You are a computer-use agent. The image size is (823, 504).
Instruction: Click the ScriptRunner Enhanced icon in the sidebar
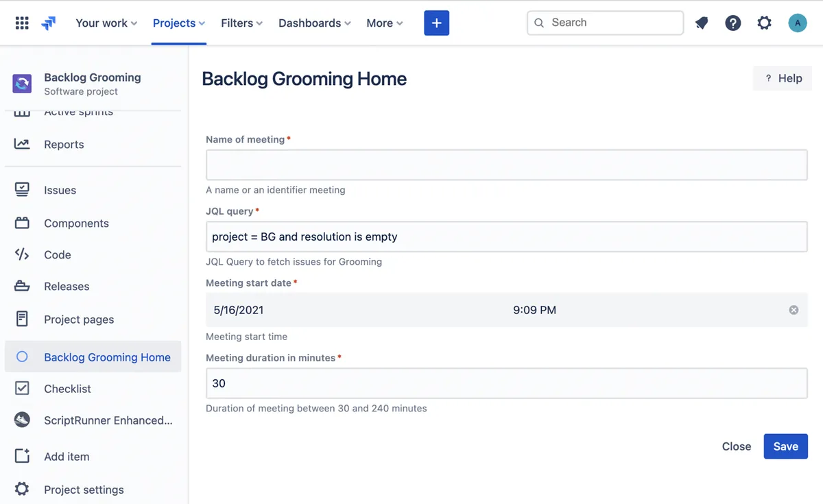point(22,420)
